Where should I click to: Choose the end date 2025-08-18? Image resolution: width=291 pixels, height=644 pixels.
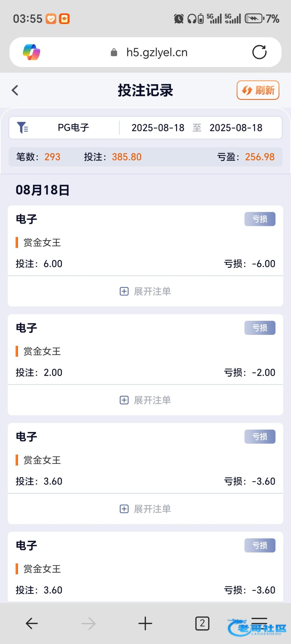tap(236, 128)
